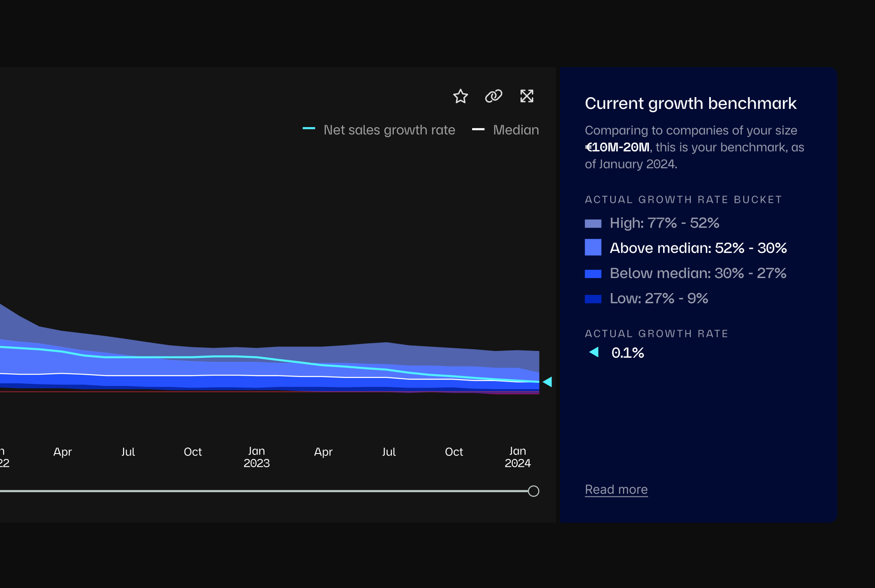Screen dimensions: 875x588
Task: Click the star favorite icon
Action: click(460, 96)
